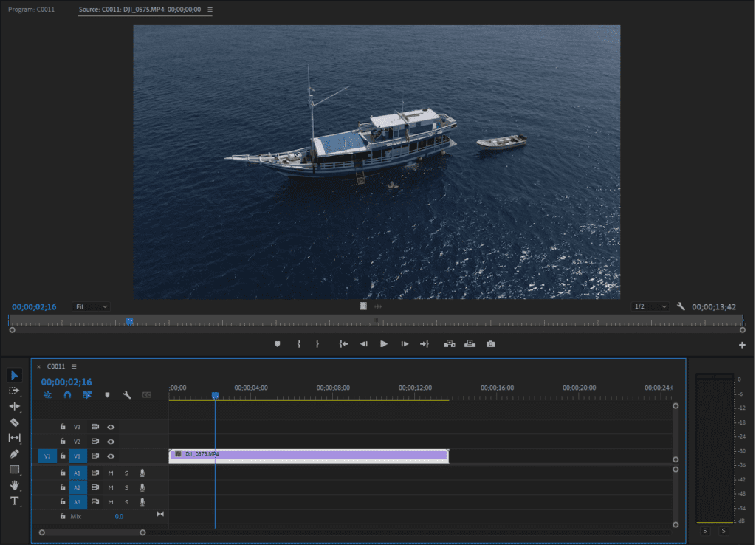Open the 1/2 playback resolution dropdown
756x545 pixels.
tap(650, 306)
